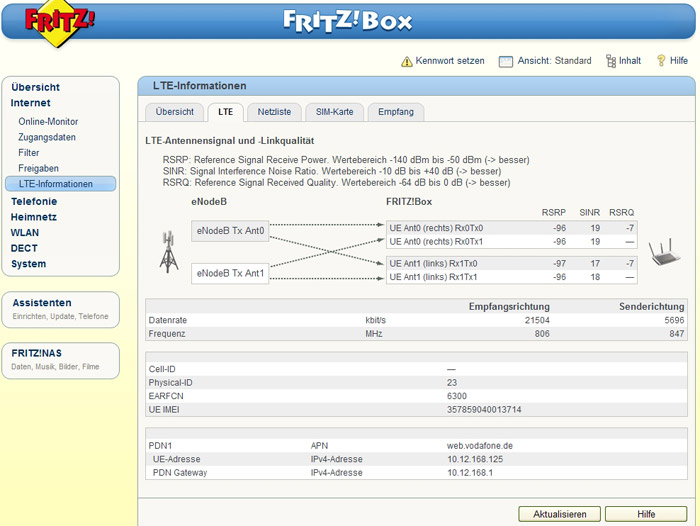700x526 pixels.
Task: Click the eNodeB Tx Ant0 box
Action: point(230,231)
